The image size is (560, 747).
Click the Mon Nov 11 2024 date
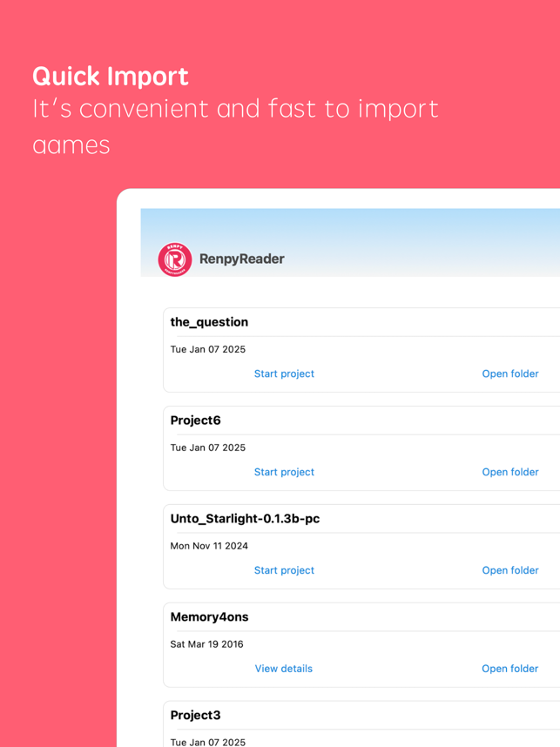[209, 546]
